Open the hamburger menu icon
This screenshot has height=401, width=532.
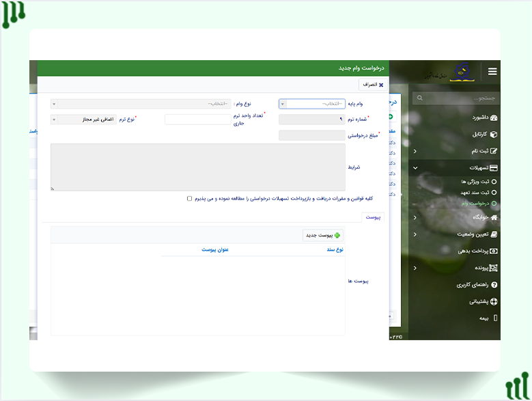[492, 71]
